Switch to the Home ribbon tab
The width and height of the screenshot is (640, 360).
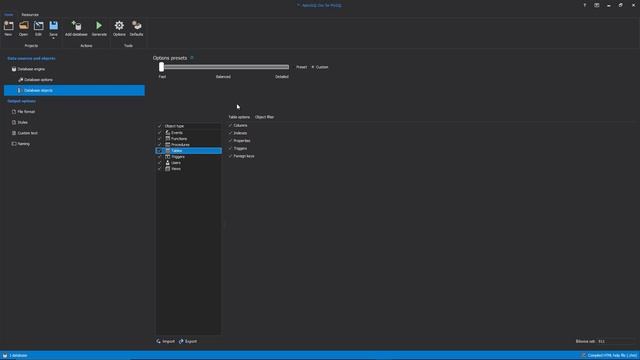[x=9, y=14]
